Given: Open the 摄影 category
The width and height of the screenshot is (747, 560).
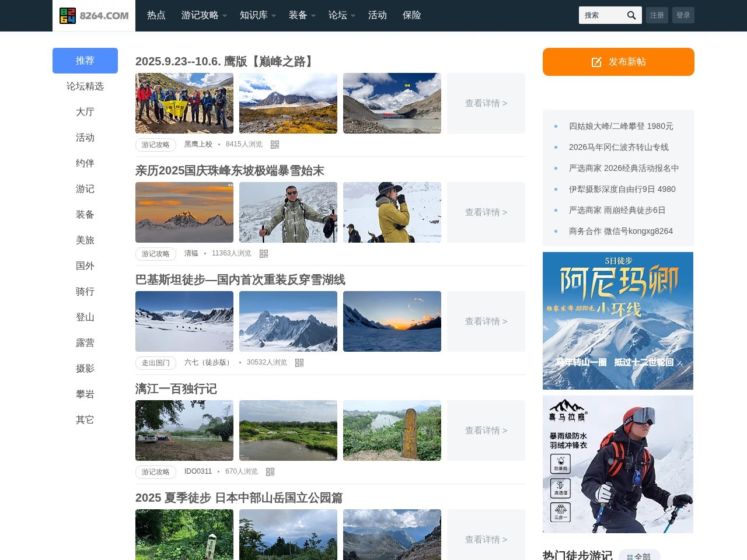Looking at the screenshot, I should pyautogui.click(x=85, y=369).
